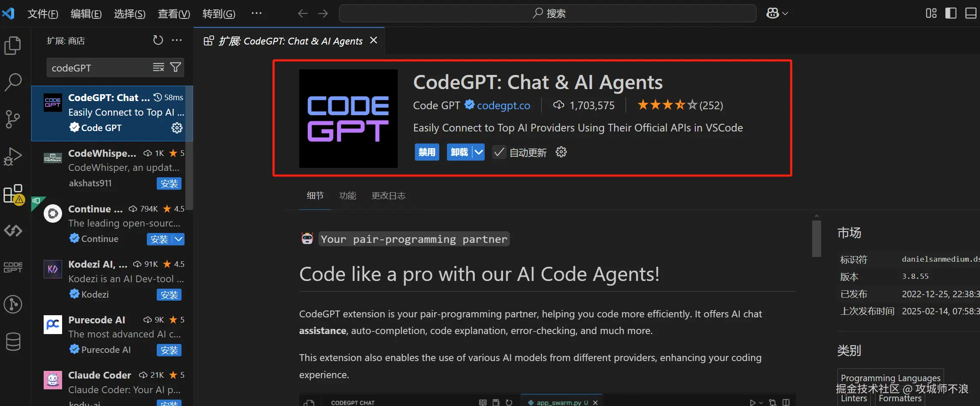Expand the 卸载 button dropdown arrow
Image resolution: width=980 pixels, height=406 pixels.
(x=479, y=152)
